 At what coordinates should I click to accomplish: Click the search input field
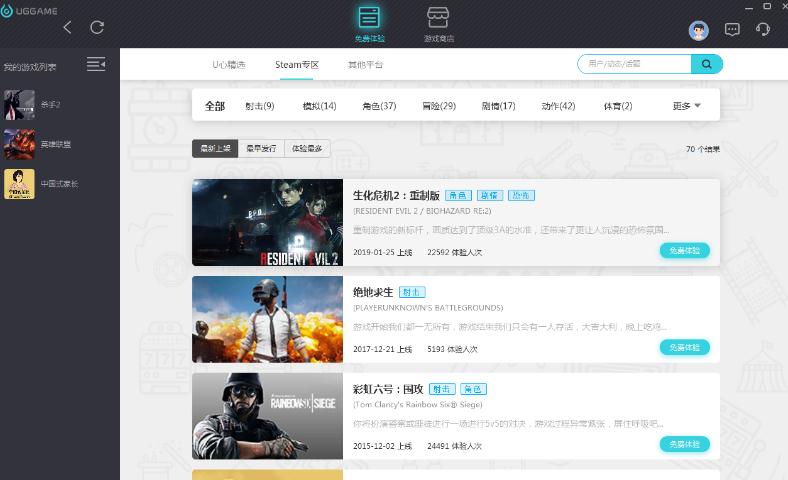pyautogui.click(x=634, y=64)
